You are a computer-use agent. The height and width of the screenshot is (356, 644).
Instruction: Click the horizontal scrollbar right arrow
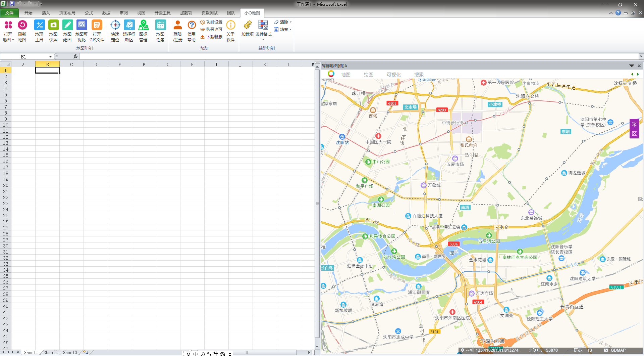(309, 352)
